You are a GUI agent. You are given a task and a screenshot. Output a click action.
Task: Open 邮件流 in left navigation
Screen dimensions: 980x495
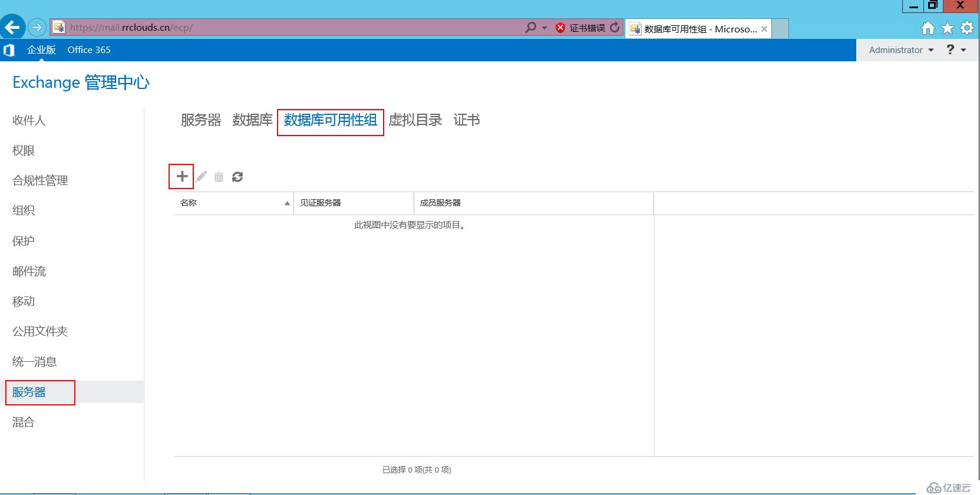click(29, 272)
